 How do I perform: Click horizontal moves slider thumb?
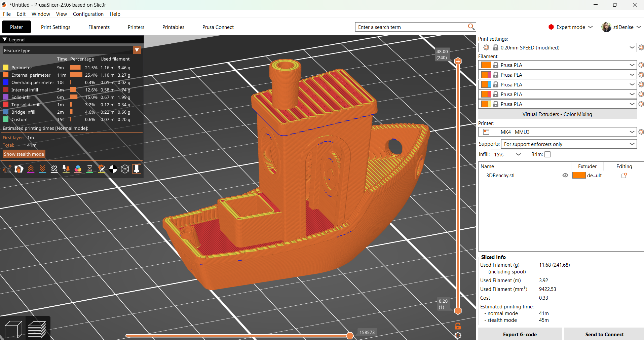point(350,335)
